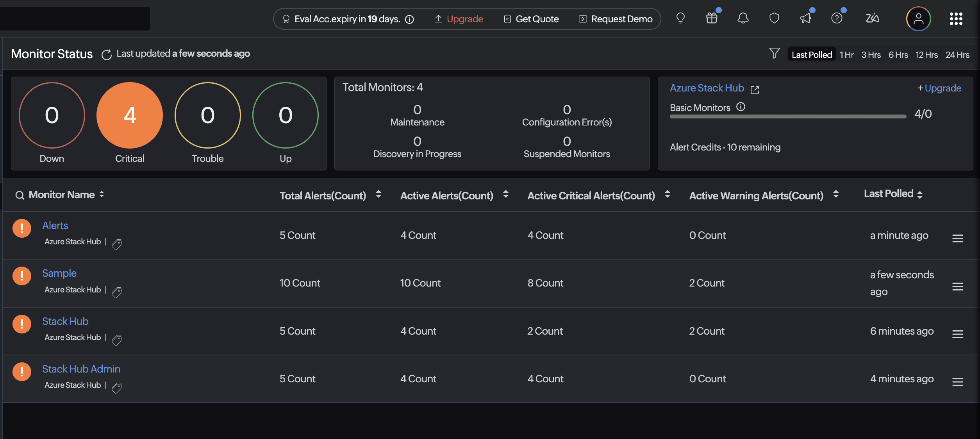Open the Alerts monitor link
Viewport: 980px width, 439px height.
tap(55, 226)
